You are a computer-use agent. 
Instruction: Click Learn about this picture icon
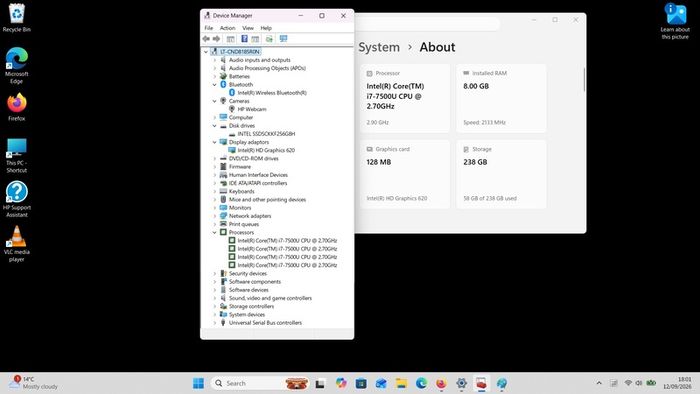(x=675, y=21)
